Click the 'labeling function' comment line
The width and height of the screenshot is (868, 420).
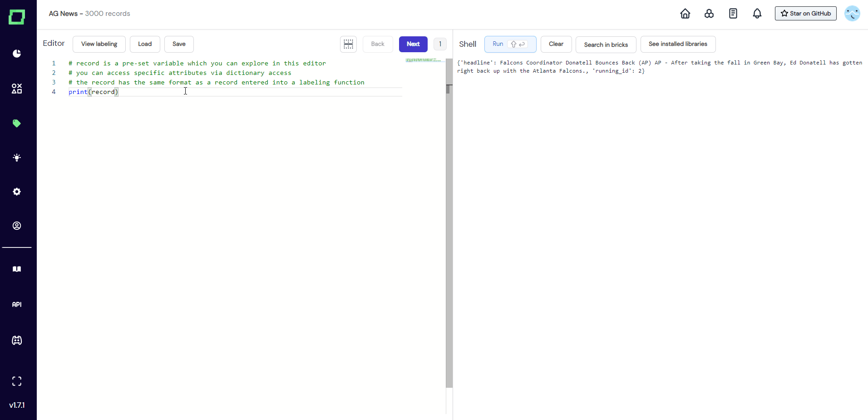tap(217, 82)
